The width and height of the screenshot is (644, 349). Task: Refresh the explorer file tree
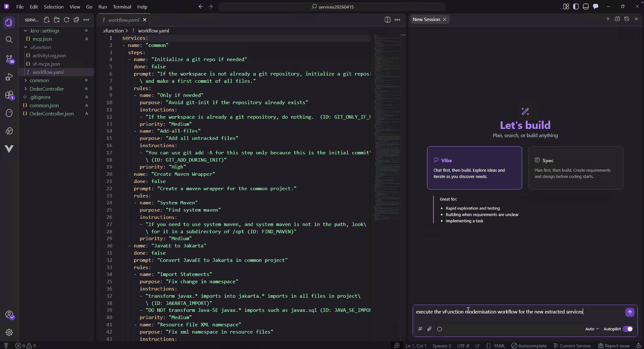click(67, 20)
